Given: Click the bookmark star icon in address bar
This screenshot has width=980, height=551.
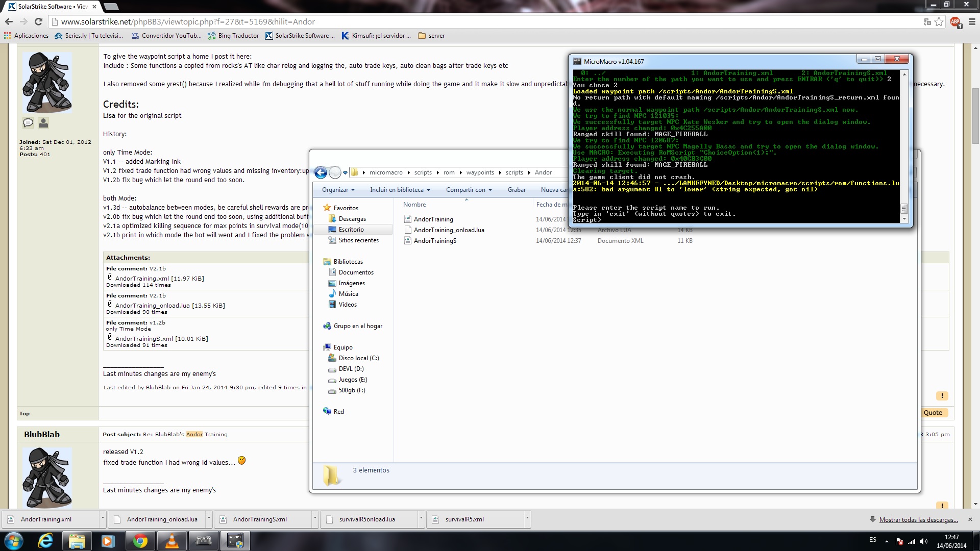Looking at the screenshot, I should 939,21.
